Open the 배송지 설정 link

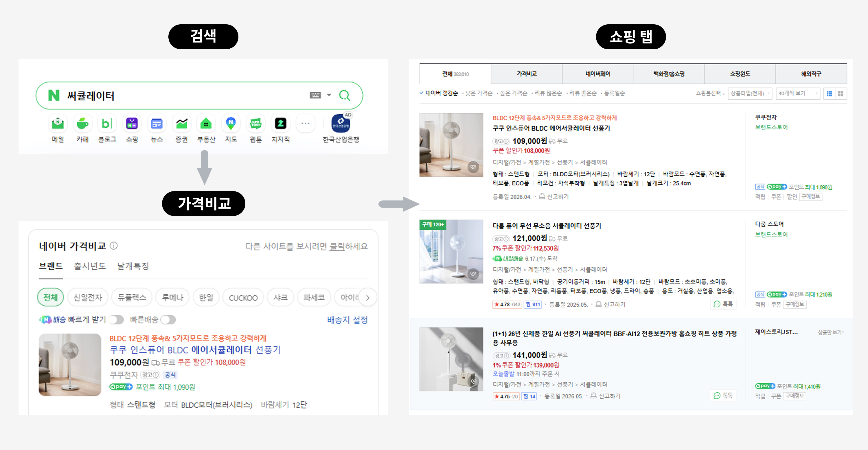pyautogui.click(x=347, y=319)
